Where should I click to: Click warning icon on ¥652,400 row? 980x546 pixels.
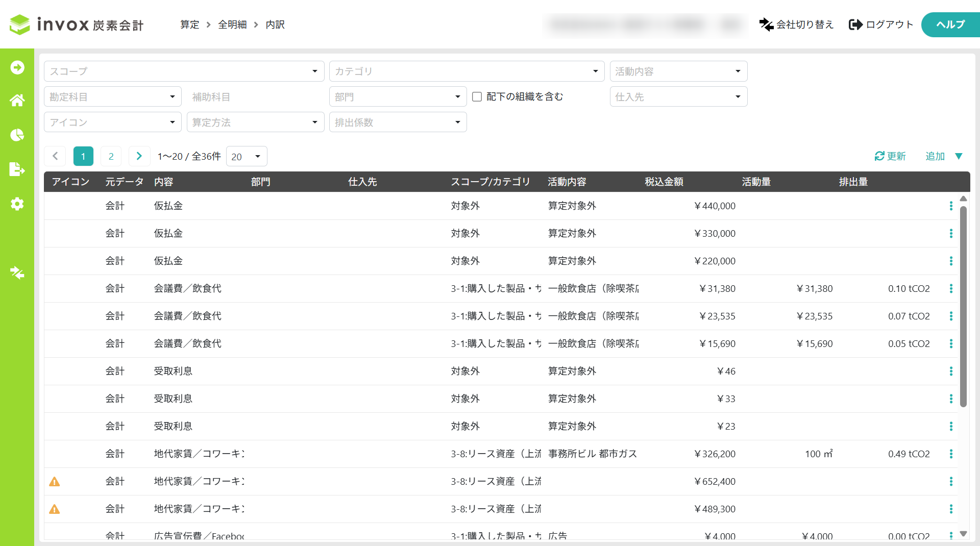coord(55,481)
